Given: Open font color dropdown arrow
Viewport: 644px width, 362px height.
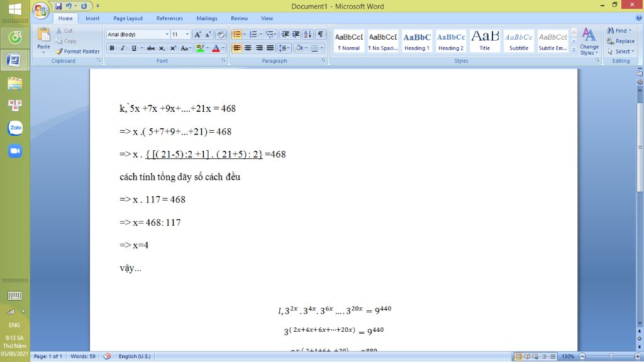Looking at the screenshot, I should [x=223, y=48].
